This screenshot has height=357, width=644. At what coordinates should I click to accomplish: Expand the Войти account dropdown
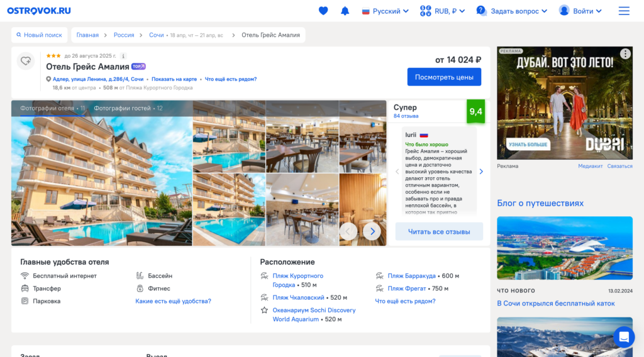pos(580,11)
